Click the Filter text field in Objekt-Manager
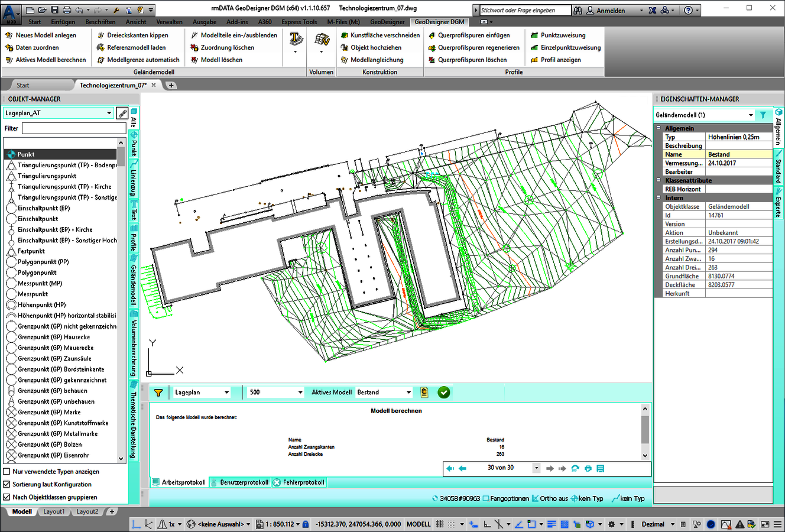 pyautogui.click(x=74, y=128)
